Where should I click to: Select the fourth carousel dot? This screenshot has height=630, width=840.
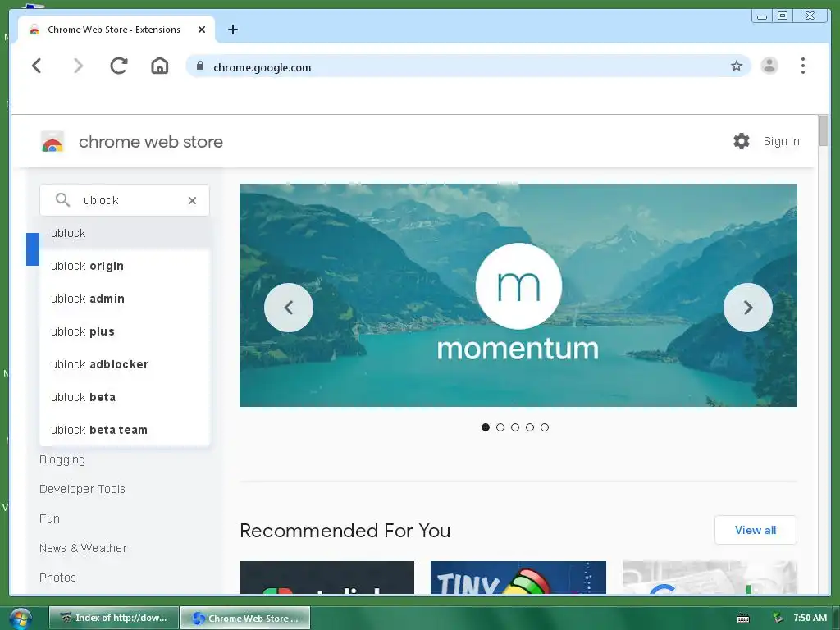(530, 427)
